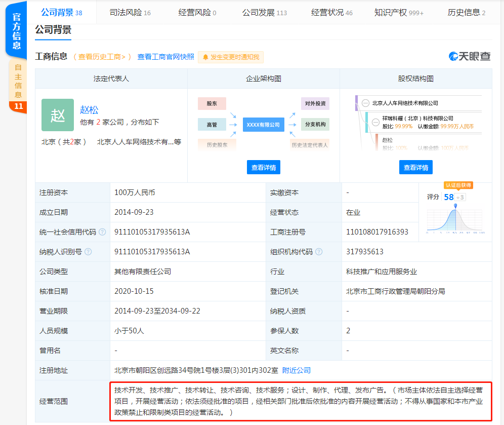The image size is (504, 425).
Task: Click the 工商信息 section heading
Action: coord(51,56)
